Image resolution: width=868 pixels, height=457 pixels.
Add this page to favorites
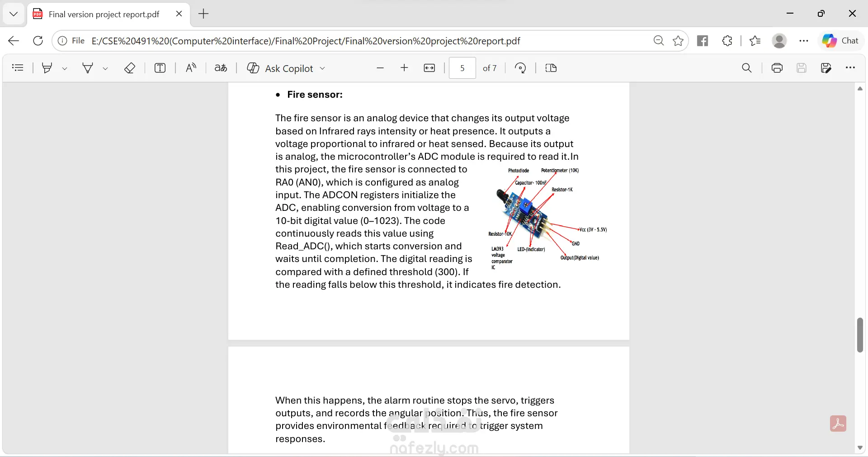(678, 41)
